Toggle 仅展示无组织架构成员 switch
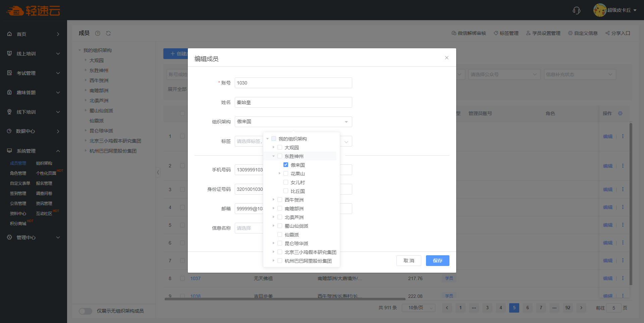 (86, 311)
